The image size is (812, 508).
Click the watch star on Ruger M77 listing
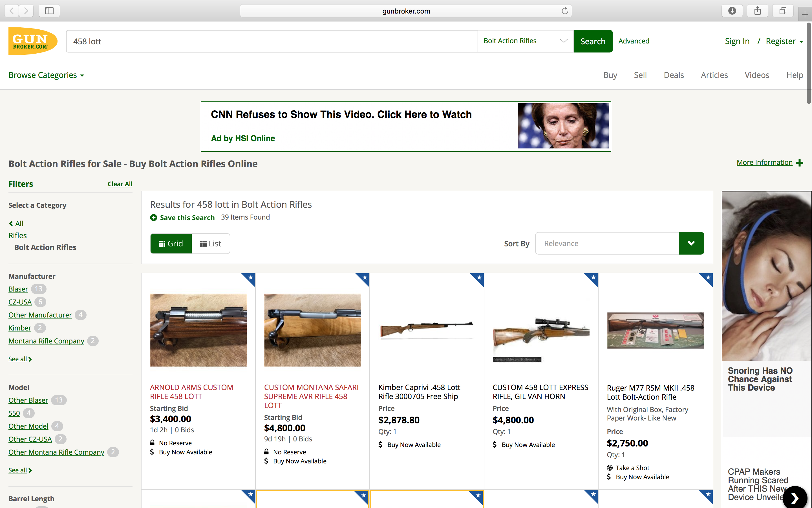(x=708, y=278)
